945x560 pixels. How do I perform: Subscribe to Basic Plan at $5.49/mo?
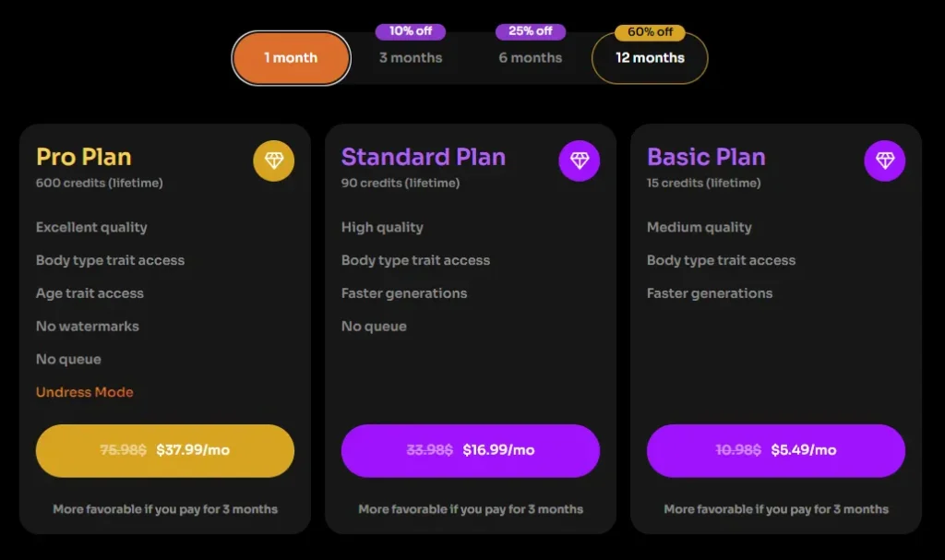pos(776,451)
